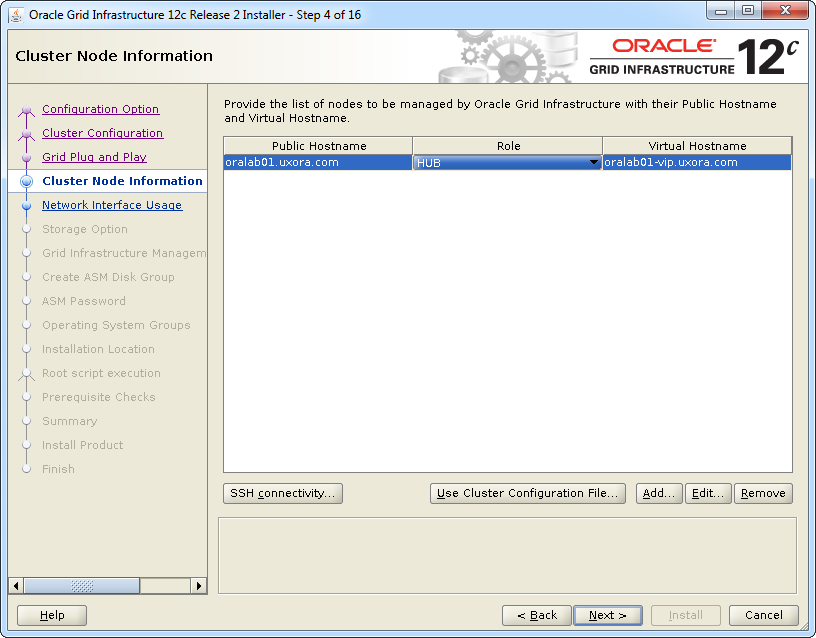Open SSH connectivity settings

click(x=283, y=493)
